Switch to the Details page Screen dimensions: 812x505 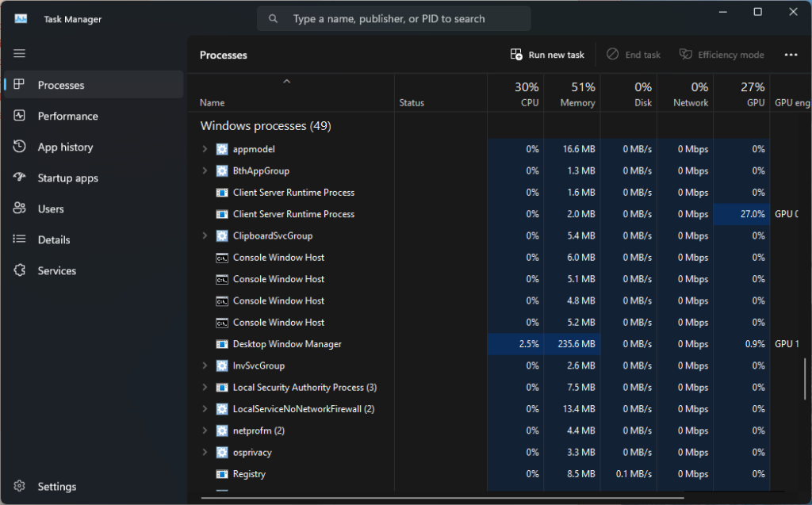coord(54,239)
